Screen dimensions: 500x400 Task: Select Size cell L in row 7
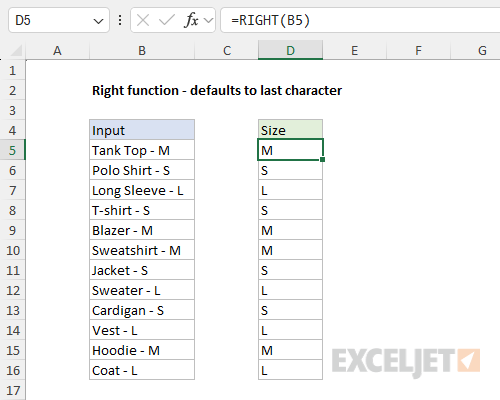point(290,190)
